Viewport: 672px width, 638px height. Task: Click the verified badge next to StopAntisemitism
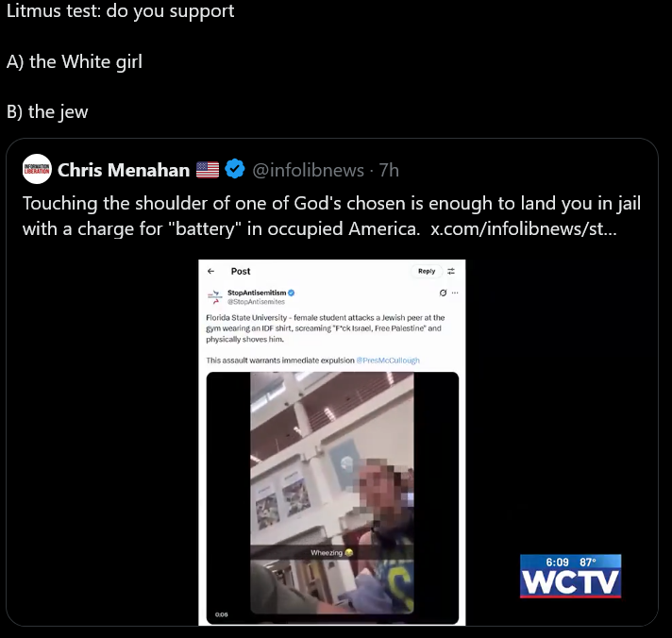(291, 293)
